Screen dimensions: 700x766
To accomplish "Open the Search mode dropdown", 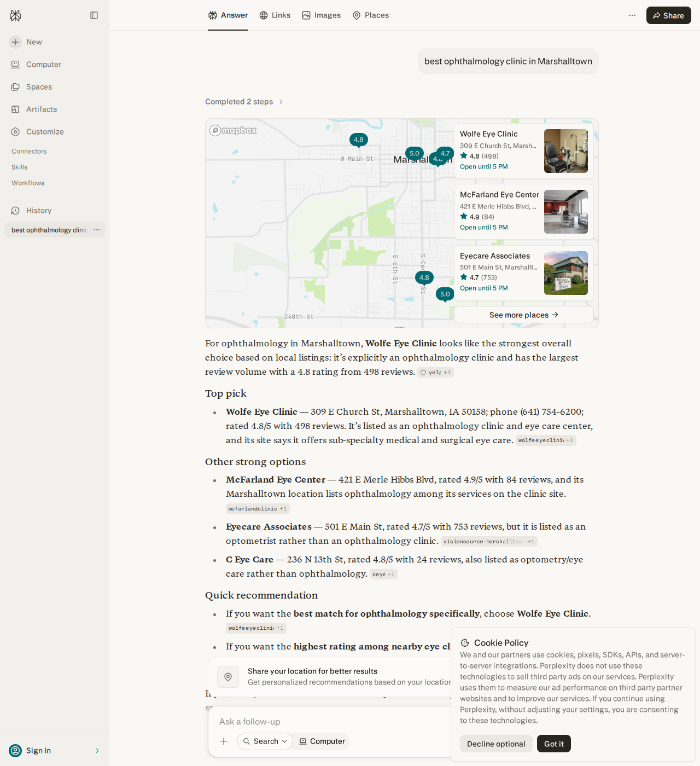I will pyautogui.click(x=265, y=741).
